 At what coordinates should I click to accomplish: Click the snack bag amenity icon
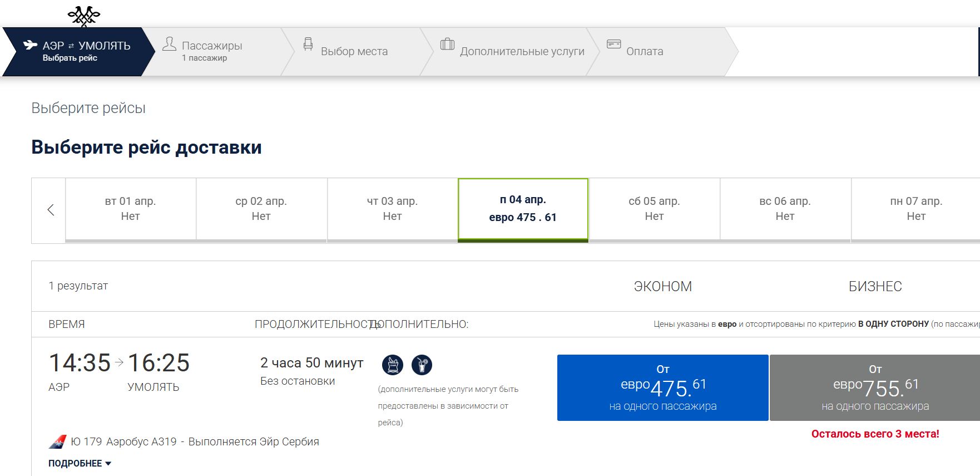tap(393, 365)
